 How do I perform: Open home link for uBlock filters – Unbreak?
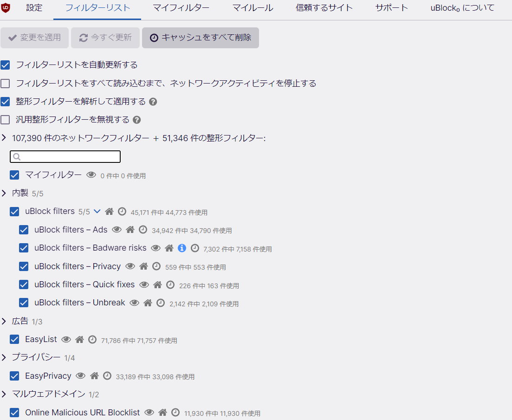pyautogui.click(x=148, y=303)
